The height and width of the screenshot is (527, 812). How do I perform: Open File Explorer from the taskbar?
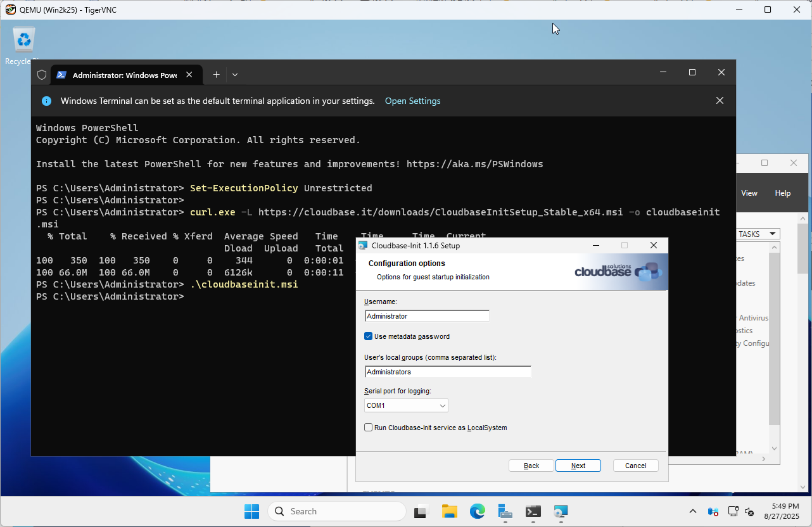[450, 511]
